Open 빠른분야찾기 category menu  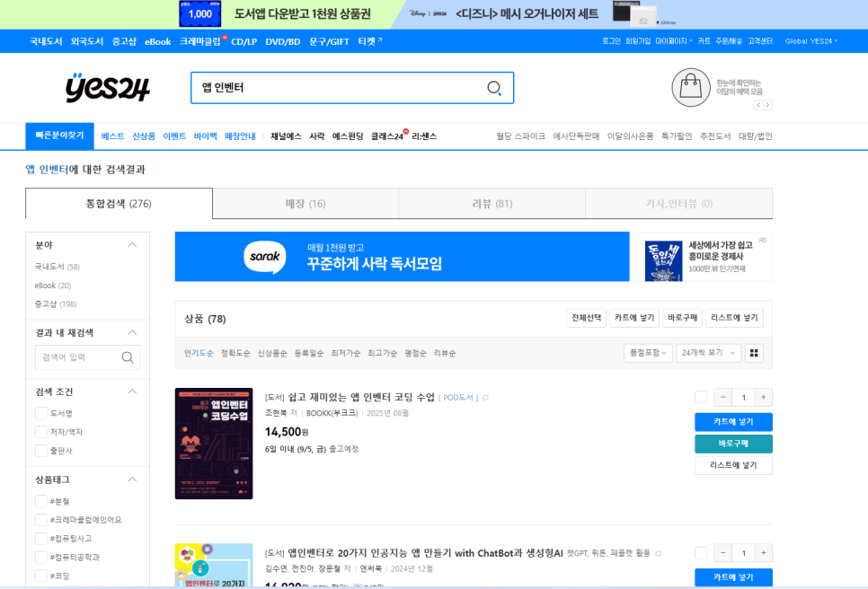pyautogui.click(x=60, y=136)
